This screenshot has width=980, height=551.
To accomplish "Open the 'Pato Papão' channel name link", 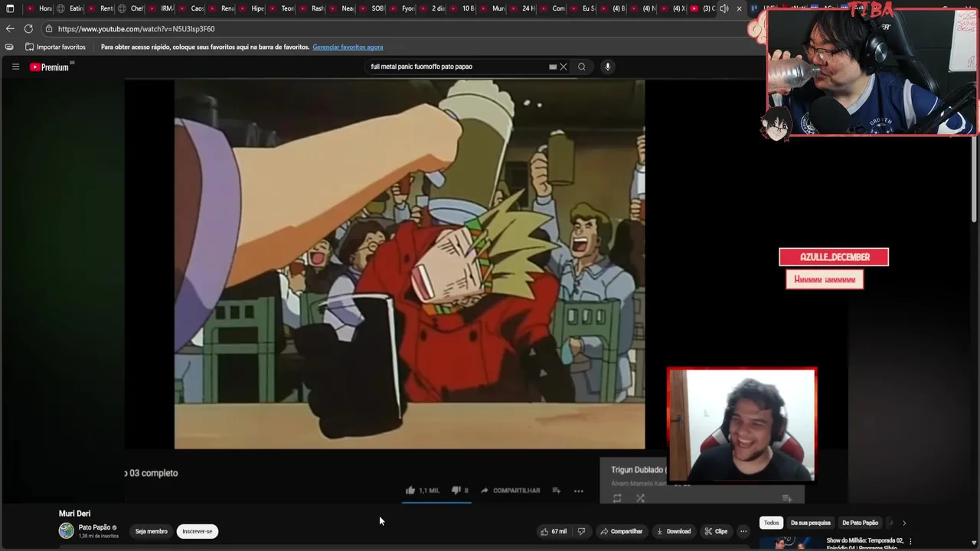I will (94, 527).
